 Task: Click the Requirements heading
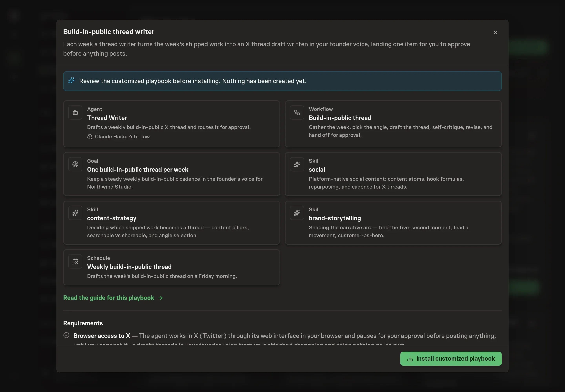pos(83,323)
